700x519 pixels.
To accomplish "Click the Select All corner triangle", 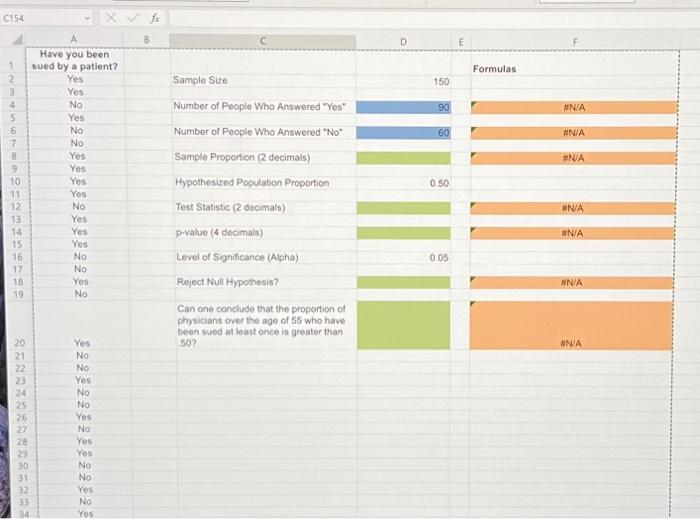I will (x=17, y=40).
